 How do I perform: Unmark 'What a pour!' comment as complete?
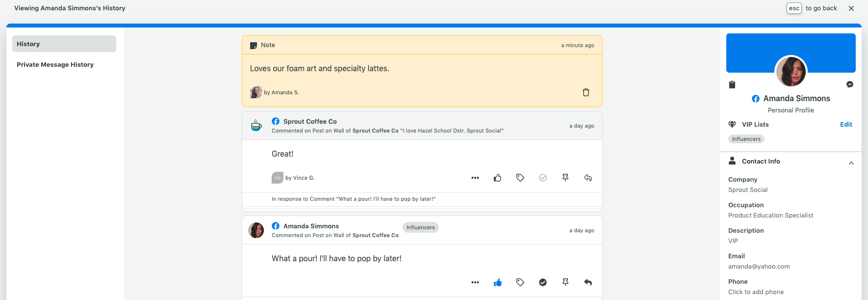pos(542,282)
